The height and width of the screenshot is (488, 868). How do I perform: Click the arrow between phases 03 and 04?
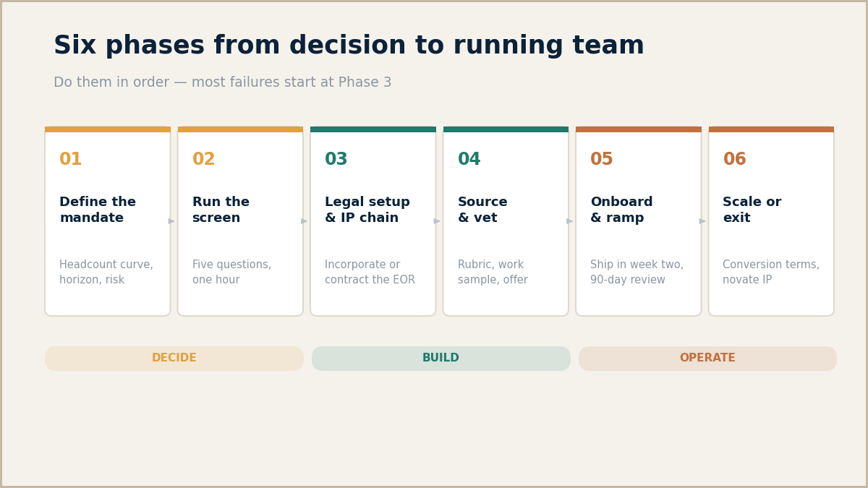click(x=437, y=221)
